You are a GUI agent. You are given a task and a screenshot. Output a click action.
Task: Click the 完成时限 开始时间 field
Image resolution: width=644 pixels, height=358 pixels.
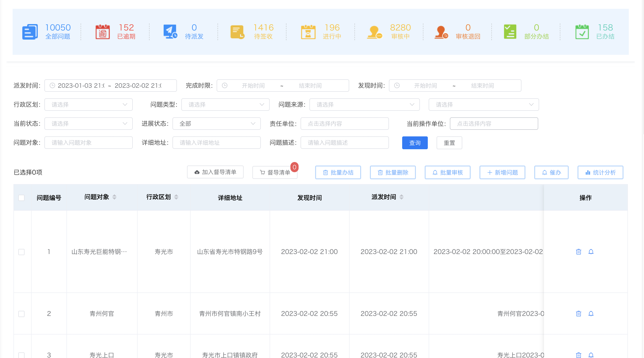[253, 86]
